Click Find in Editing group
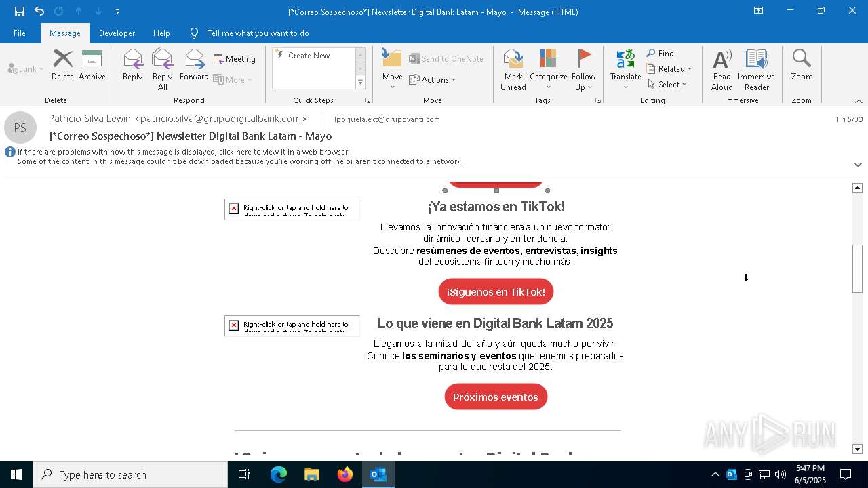The width and height of the screenshot is (868, 488). pyautogui.click(x=660, y=54)
